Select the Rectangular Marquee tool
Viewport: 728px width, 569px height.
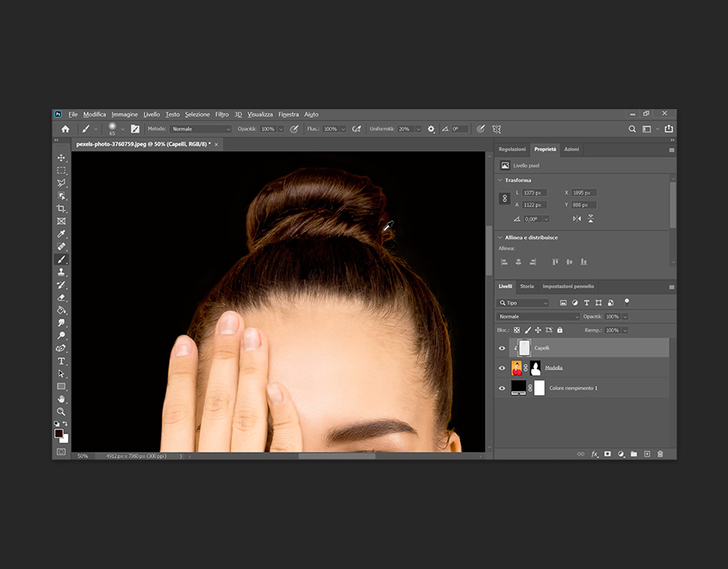click(x=61, y=171)
